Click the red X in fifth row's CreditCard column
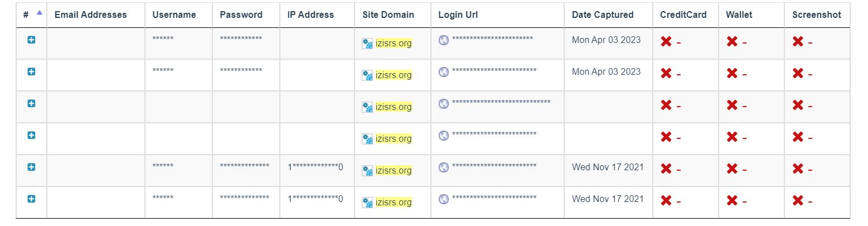 (x=666, y=169)
